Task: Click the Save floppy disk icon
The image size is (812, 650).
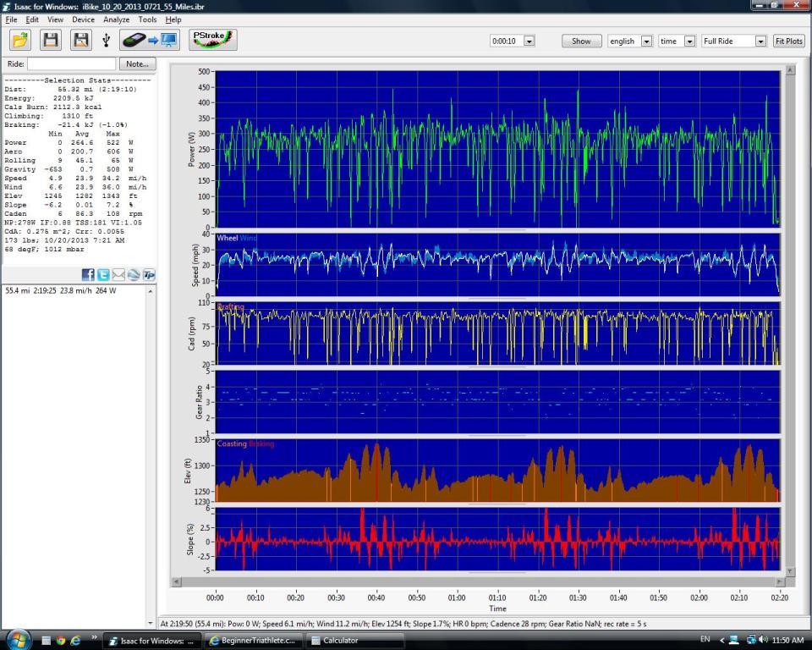Action: 51,40
